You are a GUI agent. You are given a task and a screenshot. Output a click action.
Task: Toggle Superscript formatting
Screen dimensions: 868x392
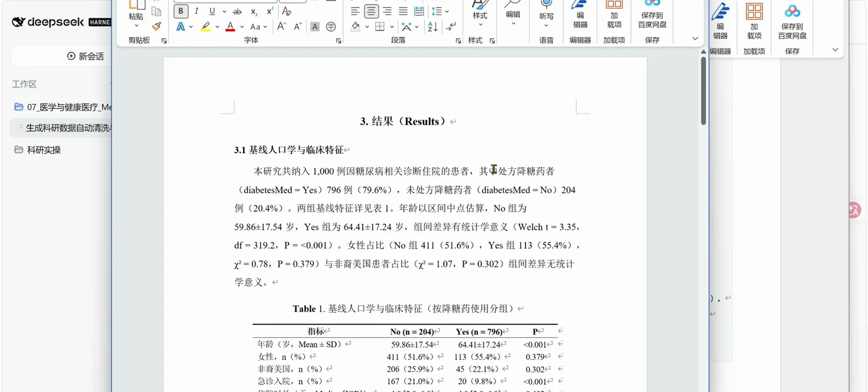[270, 11]
